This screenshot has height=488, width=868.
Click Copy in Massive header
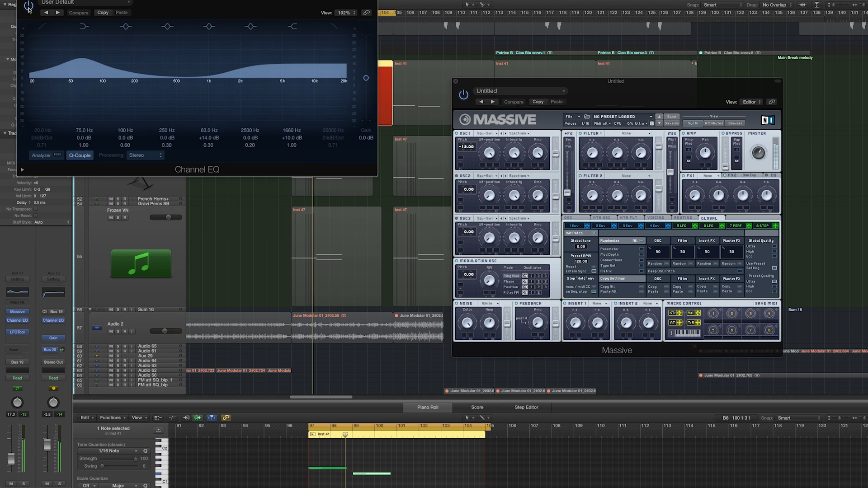[538, 102]
